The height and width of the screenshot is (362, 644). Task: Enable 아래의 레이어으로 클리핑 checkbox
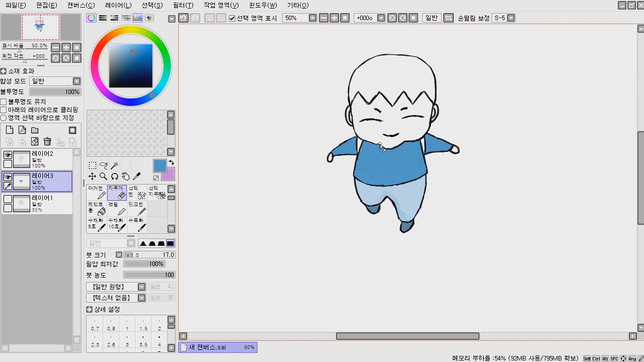click(4, 110)
